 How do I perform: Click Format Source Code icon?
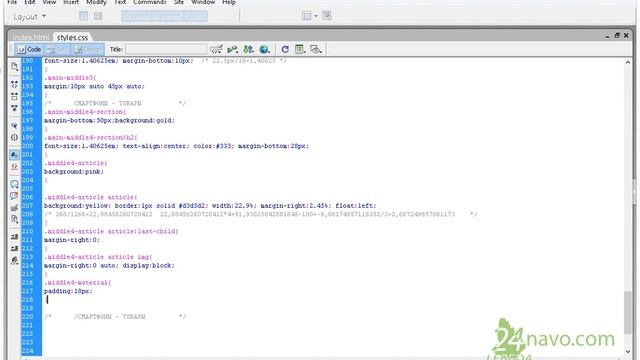click(14, 260)
